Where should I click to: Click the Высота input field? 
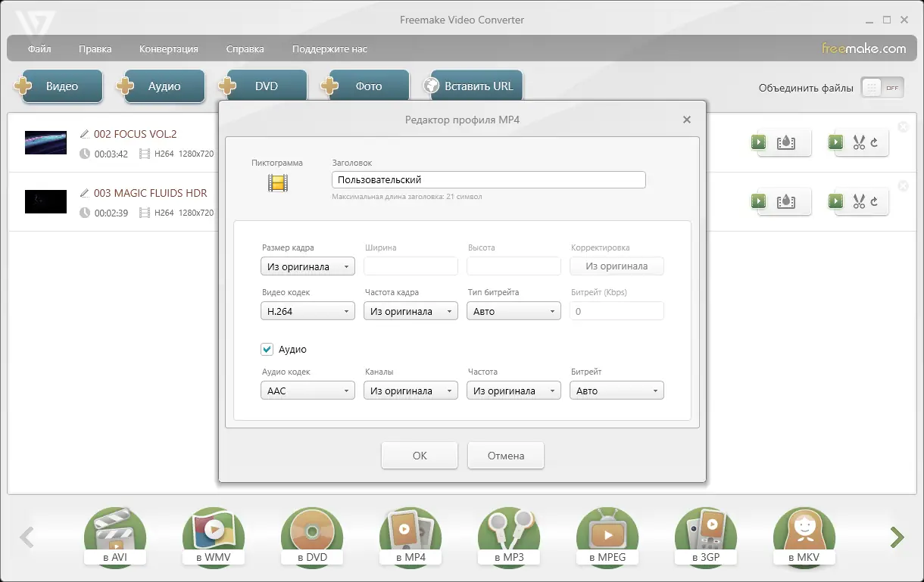coord(514,266)
